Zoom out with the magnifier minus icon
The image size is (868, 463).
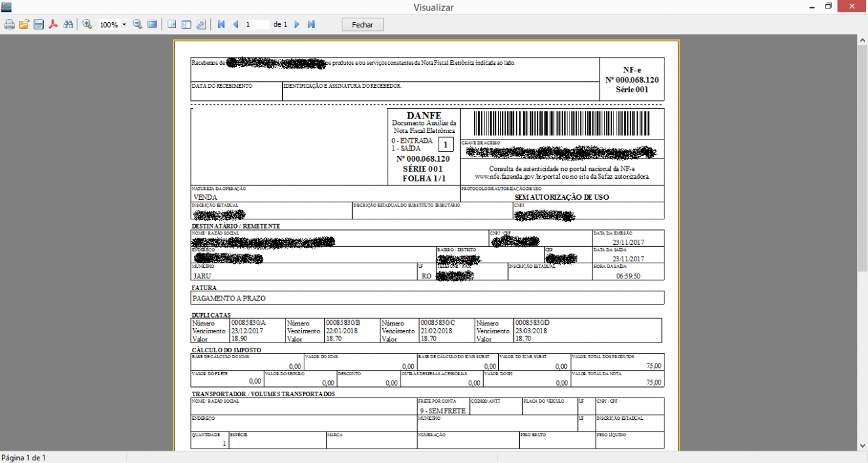[137, 24]
